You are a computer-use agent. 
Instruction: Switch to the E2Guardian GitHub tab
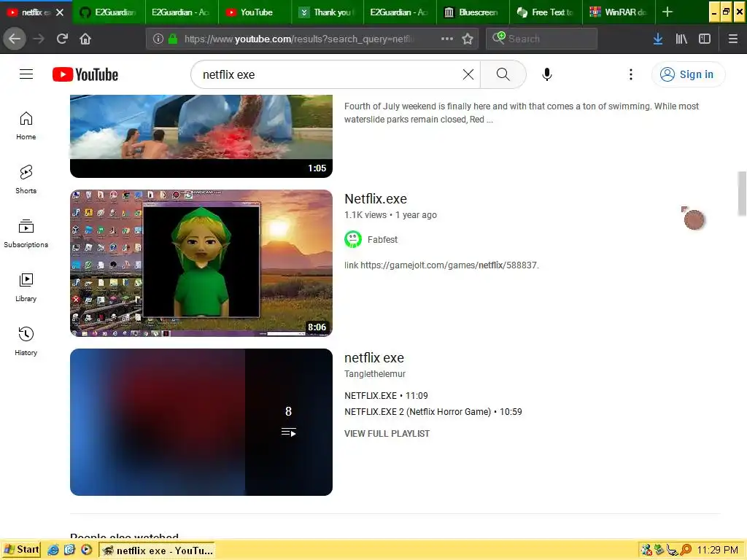click(x=109, y=12)
